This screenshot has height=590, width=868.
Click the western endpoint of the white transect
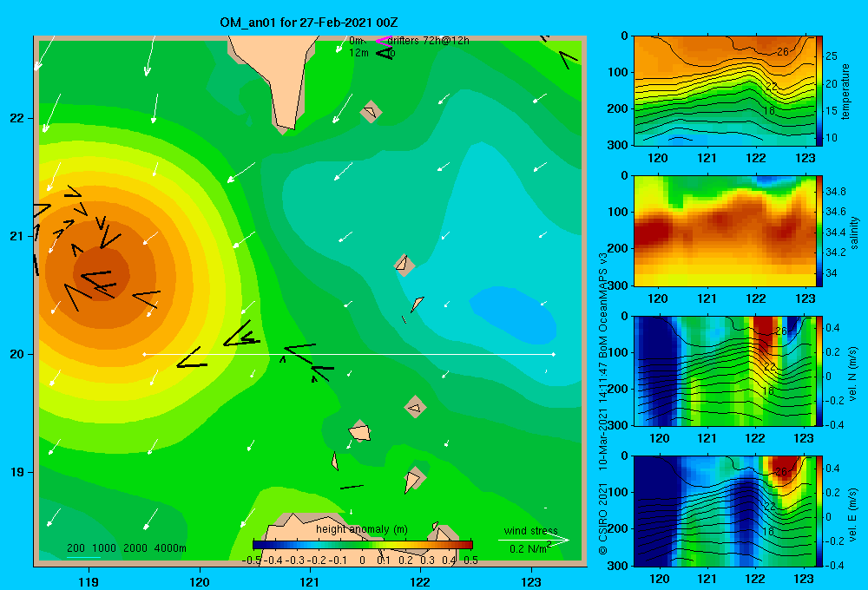144,354
